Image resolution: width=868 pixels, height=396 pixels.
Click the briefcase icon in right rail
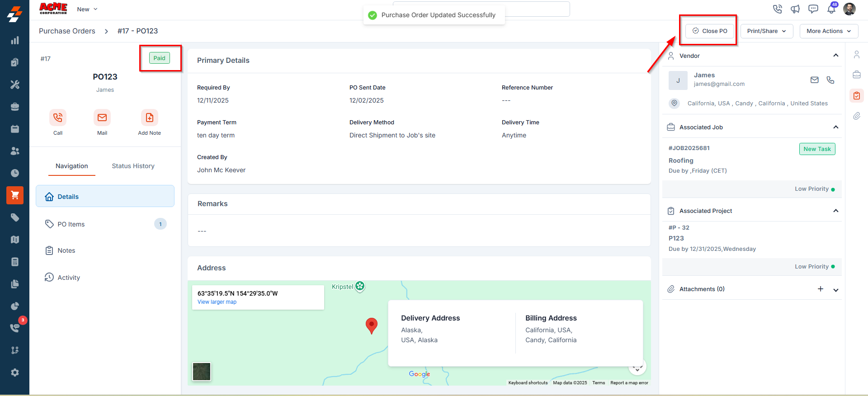[857, 75]
